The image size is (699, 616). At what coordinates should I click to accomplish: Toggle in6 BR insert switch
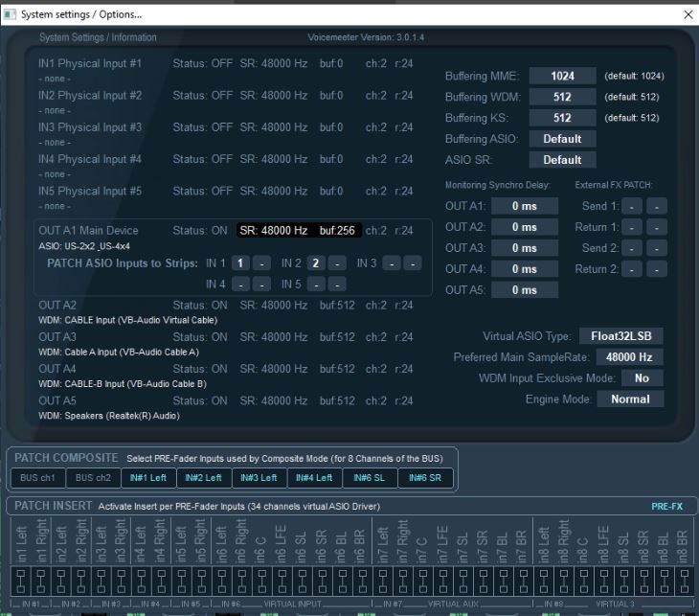pyautogui.click(x=363, y=581)
